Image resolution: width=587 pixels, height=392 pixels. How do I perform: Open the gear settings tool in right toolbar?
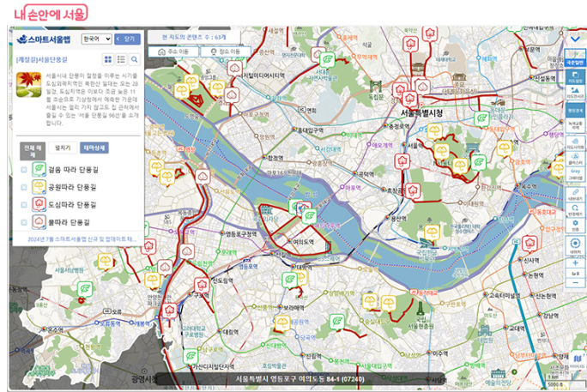575,226
